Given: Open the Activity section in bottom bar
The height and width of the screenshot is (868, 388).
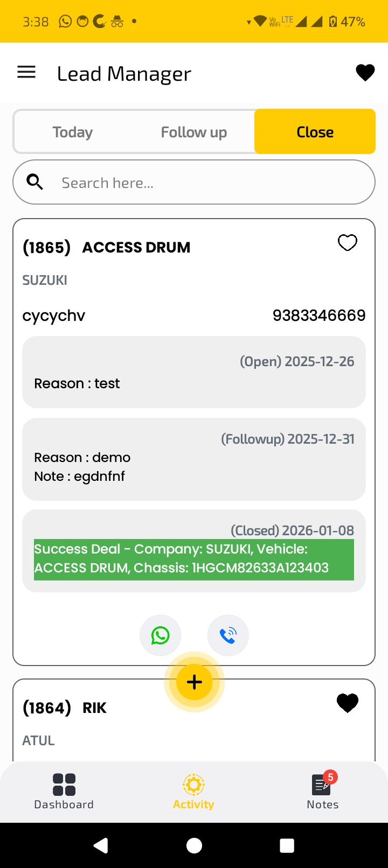Looking at the screenshot, I should 193,791.
